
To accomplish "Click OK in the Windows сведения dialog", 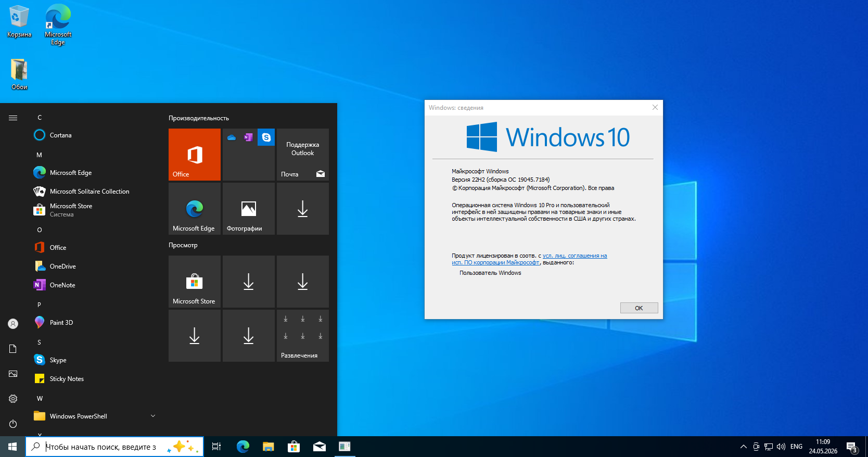I will pyautogui.click(x=639, y=308).
